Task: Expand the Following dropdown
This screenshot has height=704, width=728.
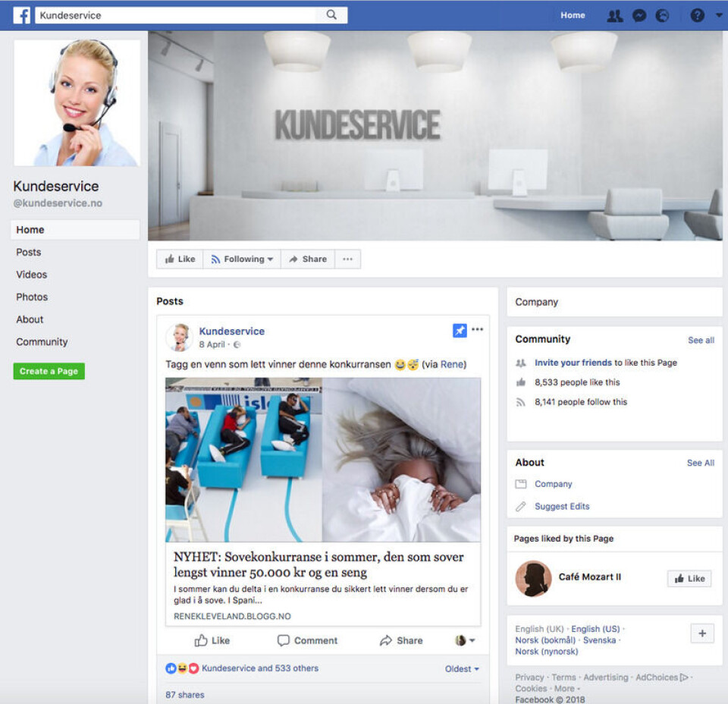Action: [243, 259]
